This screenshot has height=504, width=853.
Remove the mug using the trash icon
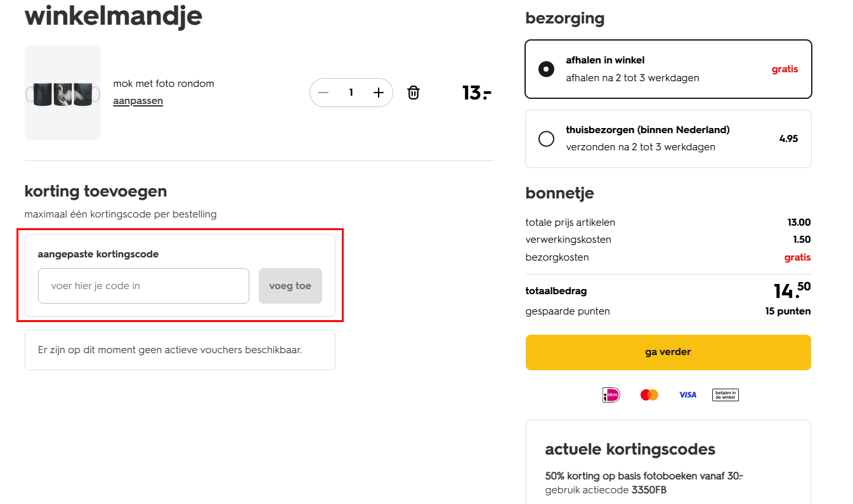click(x=413, y=93)
